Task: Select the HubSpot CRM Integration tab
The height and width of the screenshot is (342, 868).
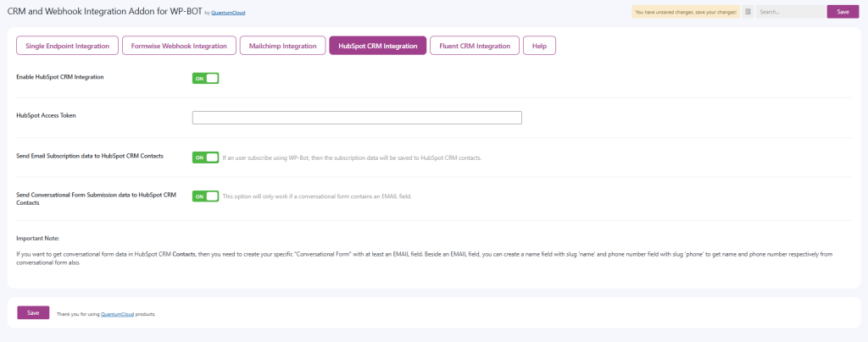Action: coord(377,46)
